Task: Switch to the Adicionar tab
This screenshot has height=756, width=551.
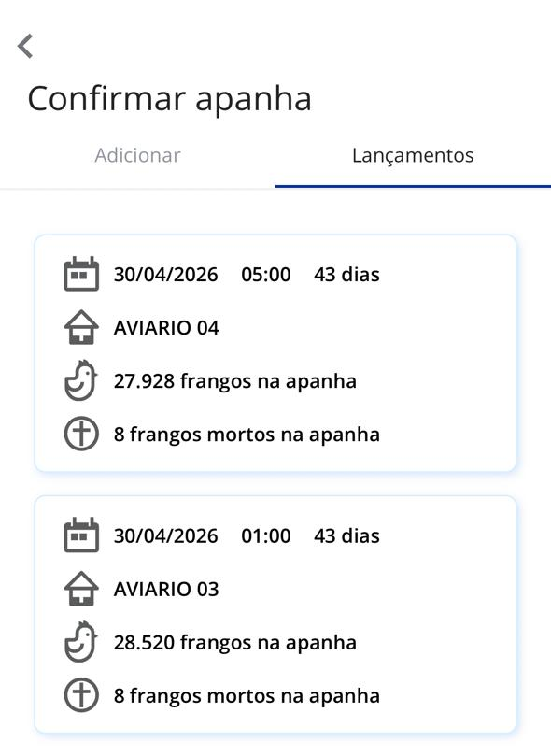Action: pyautogui.click(x=138, y=155)
